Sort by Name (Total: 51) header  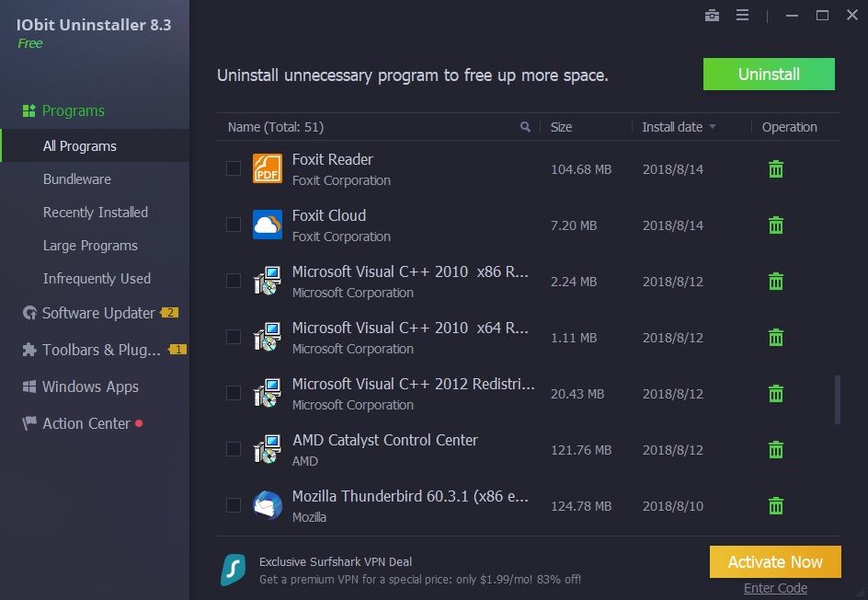point(276,127)
